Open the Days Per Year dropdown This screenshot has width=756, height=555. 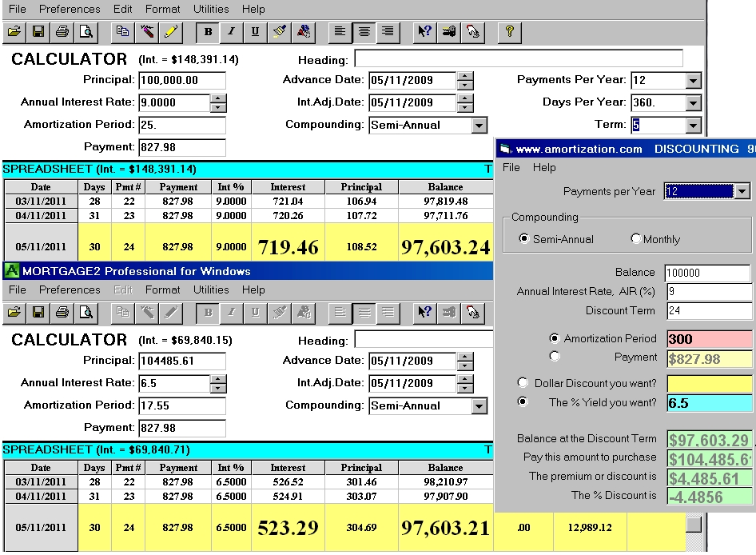(x=693, y=103)
